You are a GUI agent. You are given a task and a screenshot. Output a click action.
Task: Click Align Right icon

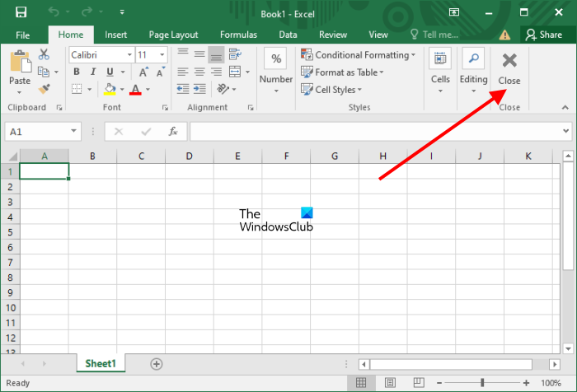[216, 72]
